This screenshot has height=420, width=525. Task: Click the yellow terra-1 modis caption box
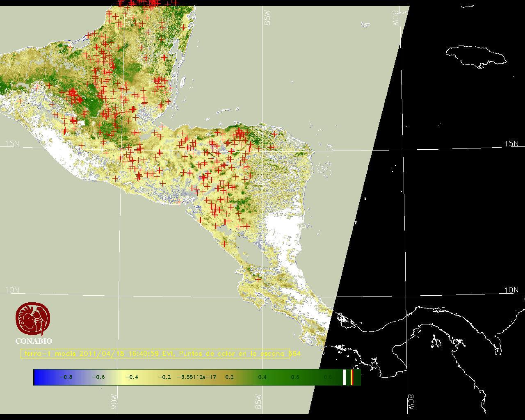[155, 354]
